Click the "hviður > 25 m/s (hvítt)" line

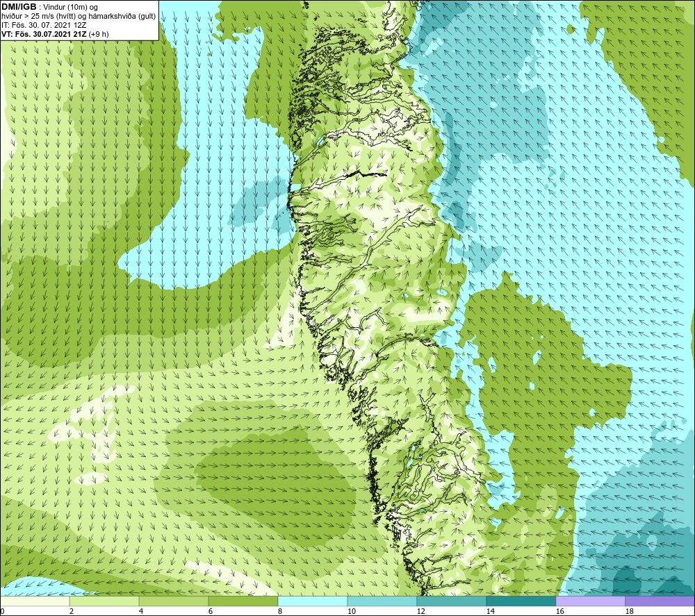tap(38, 17)
